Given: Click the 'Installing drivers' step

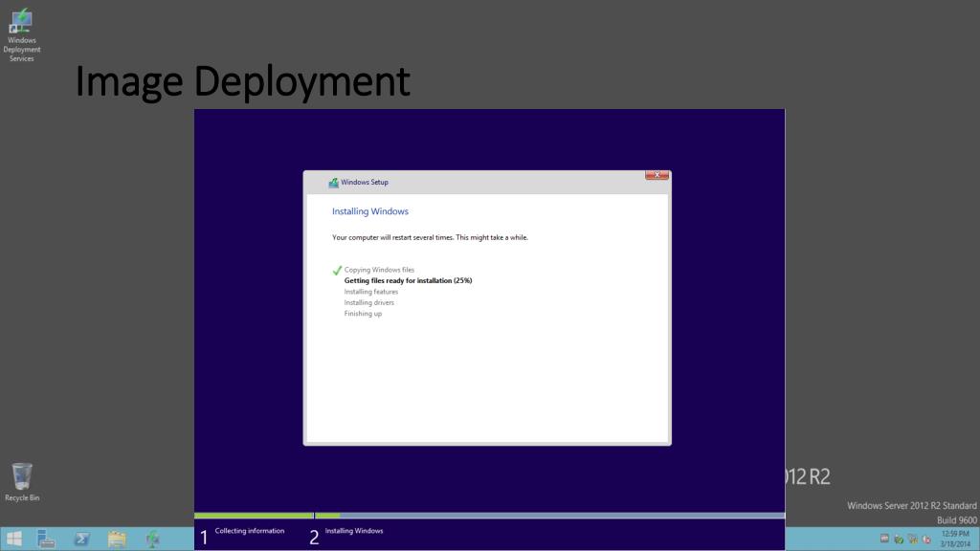Looking at the screenshot, I should pos(368,302).
